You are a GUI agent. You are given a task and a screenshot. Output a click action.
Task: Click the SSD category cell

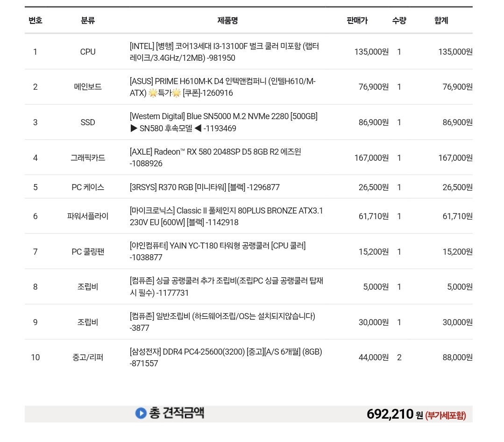[x=88, y=122]
